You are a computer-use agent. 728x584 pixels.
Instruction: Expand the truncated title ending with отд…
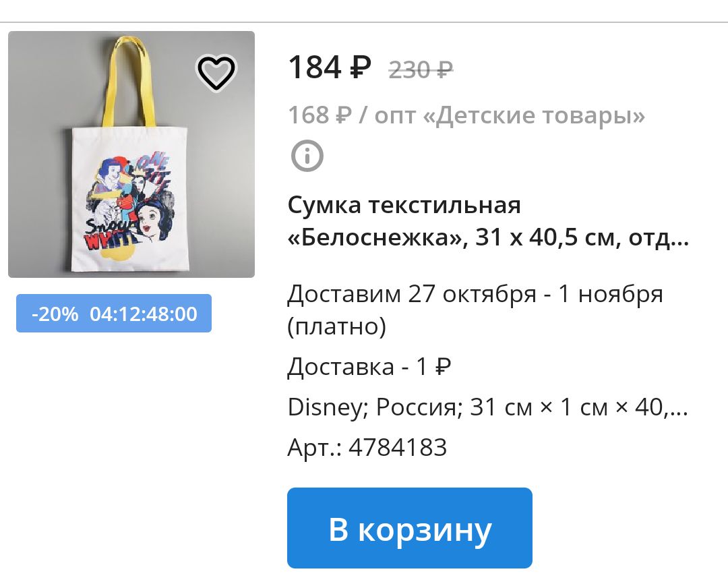[x=659, y=238]
